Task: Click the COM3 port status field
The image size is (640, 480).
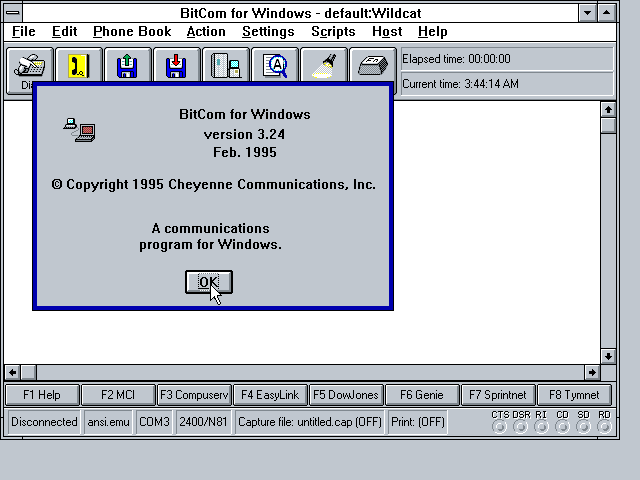Action: tap(154, 422)
